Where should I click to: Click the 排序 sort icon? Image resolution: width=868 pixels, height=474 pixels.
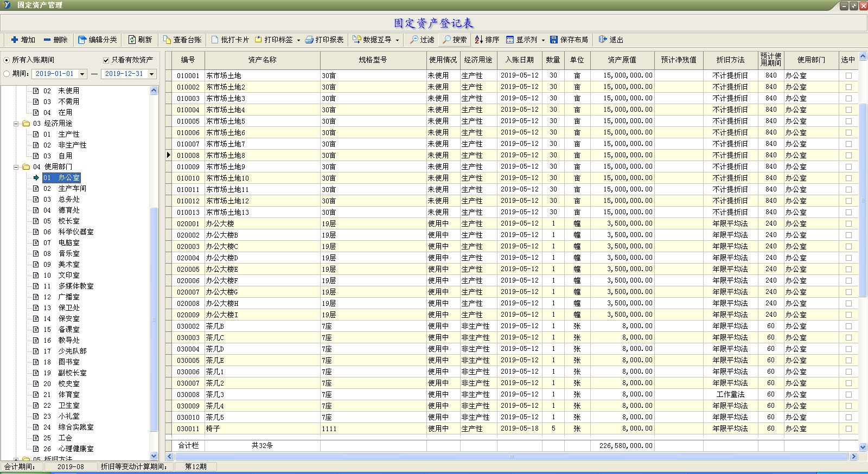tap(479, 40)
